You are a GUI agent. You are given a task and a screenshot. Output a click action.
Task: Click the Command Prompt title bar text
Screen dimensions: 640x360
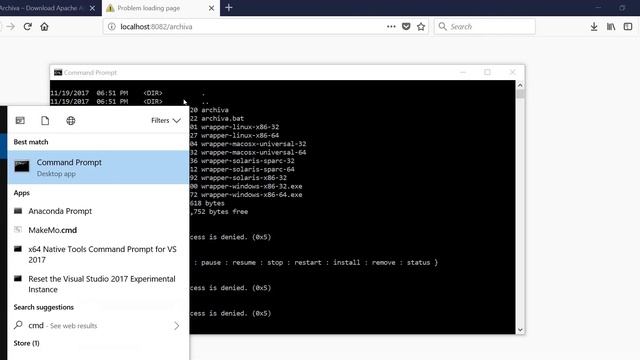tap(90, 72)
